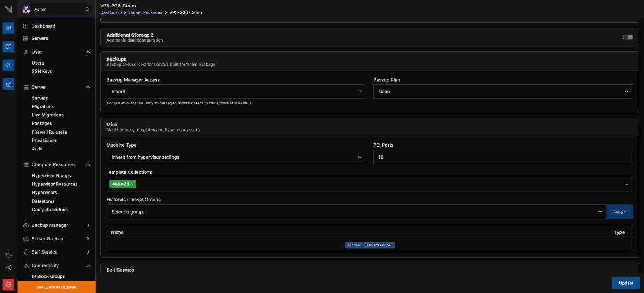Click the Admin avatar image
644x293 pixels.
click(x=26, y=9)
